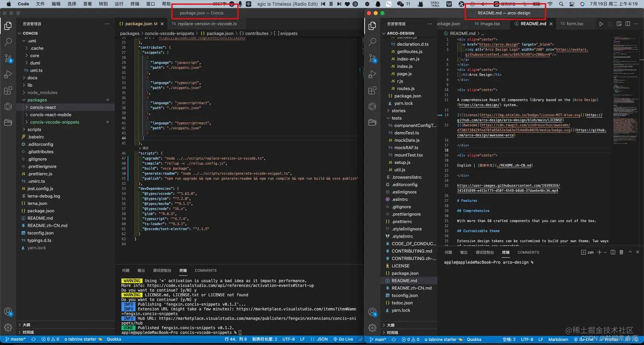Open Debug Console tab in arco-design panel
The height and width of the screenshot is (345, 644).
coord(485,252)
